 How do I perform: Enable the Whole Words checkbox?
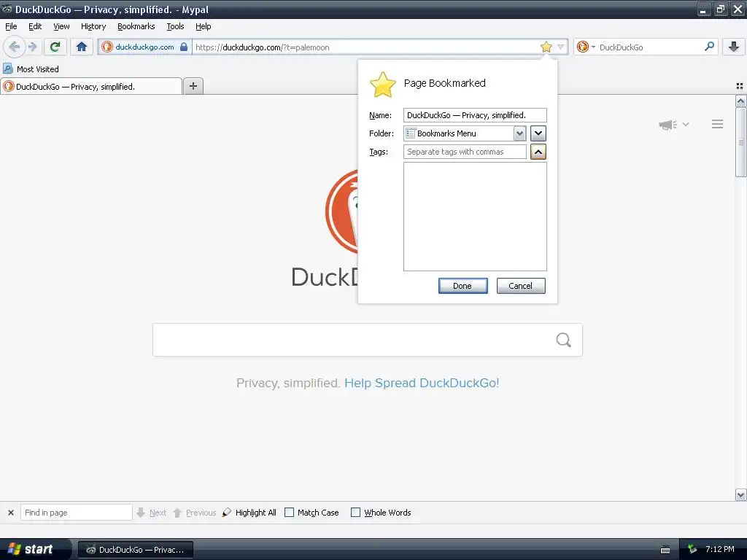pos(355,513)
